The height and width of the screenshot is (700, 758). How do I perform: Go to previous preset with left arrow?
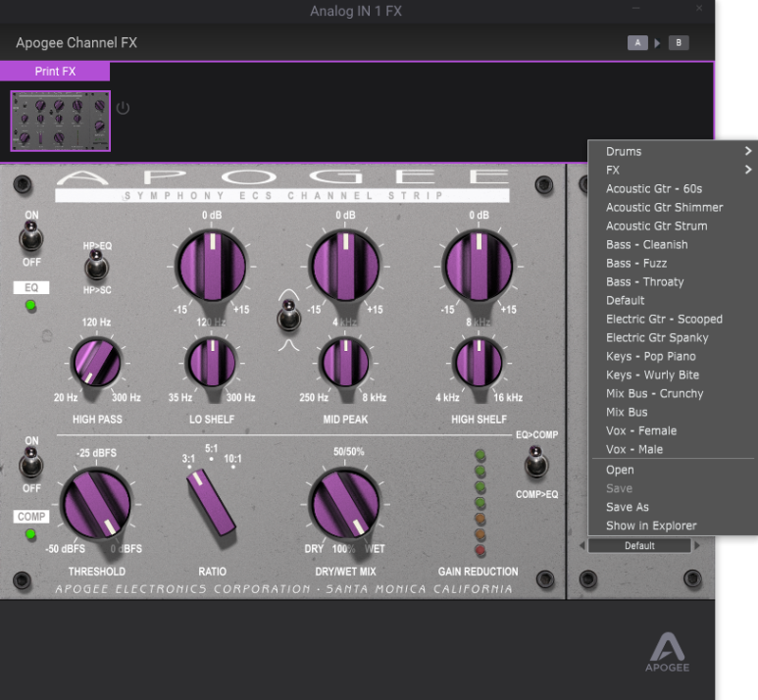tap(581, 546)
